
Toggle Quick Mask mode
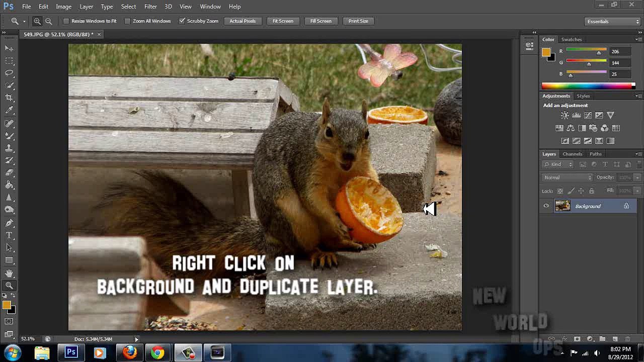pyautogui.click(x=9, y=321)
